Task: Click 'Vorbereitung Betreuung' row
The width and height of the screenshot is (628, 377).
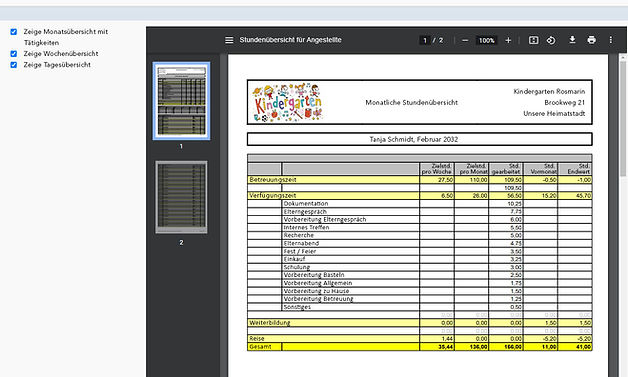Action: [x=420, y=299]
